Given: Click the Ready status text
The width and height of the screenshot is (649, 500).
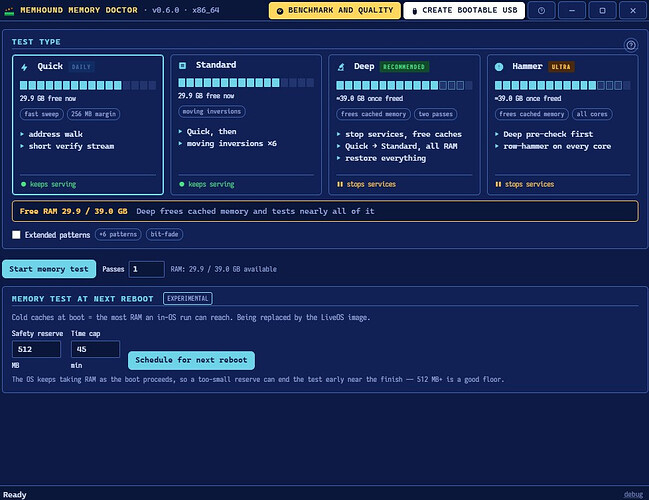Looking at the screenshot, I should (x=14, y=495).
